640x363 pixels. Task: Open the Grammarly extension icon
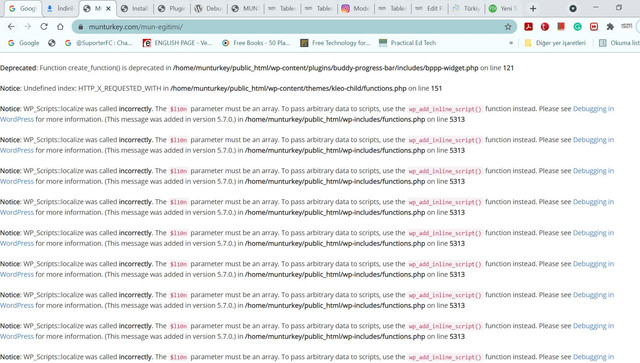click(577, 27)
